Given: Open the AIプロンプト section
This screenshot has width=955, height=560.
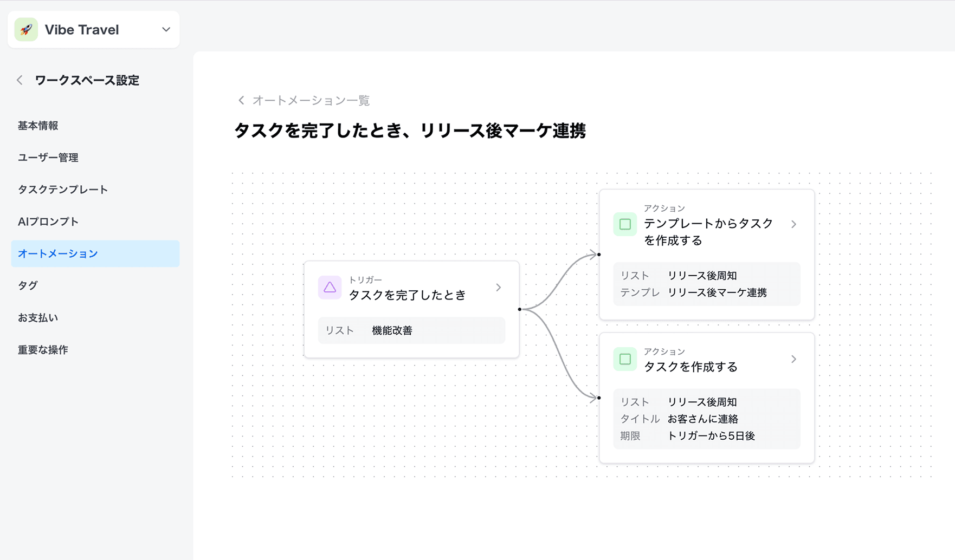Looking at the screenshot, I should click(48, 221).
